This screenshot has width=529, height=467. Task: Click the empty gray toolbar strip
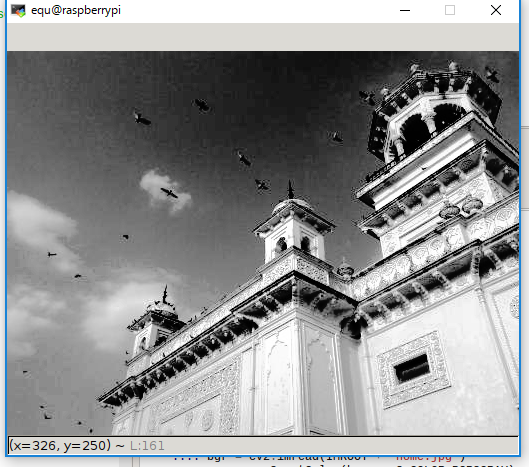pyautogui.click(x=263, y=37)
